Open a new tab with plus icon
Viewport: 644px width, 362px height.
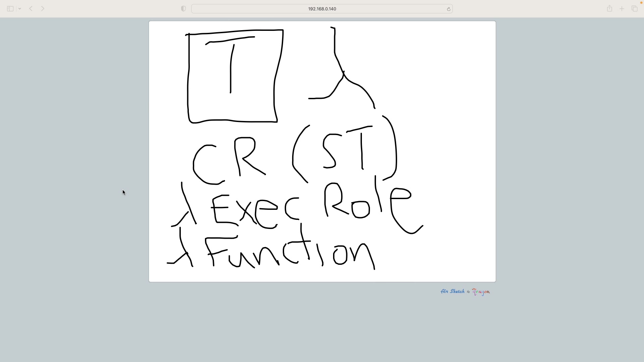click(622, 9)
